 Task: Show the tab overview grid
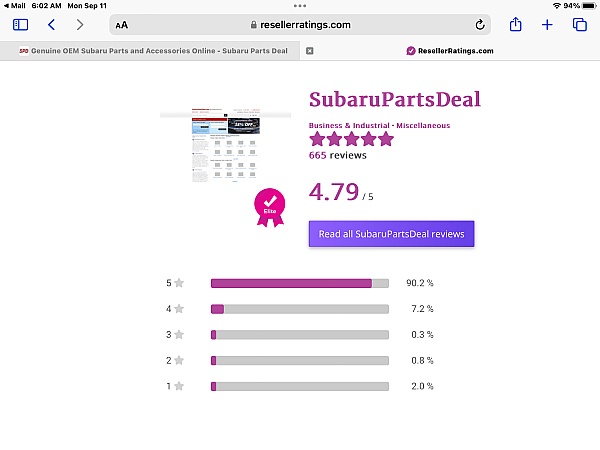point(580,25)
